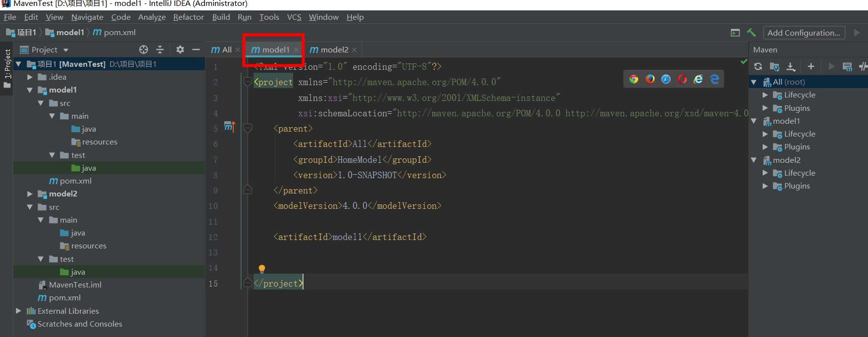The width and height of the screenshot is (868, 337).
Task: Click the yellow lightbulb intention icon
Action: click(262, 269)
